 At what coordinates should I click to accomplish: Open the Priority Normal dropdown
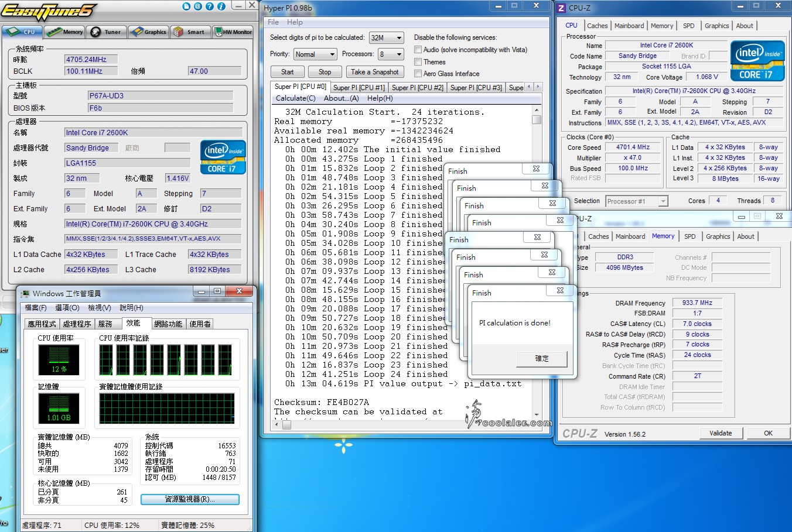(x=315, y=54)
